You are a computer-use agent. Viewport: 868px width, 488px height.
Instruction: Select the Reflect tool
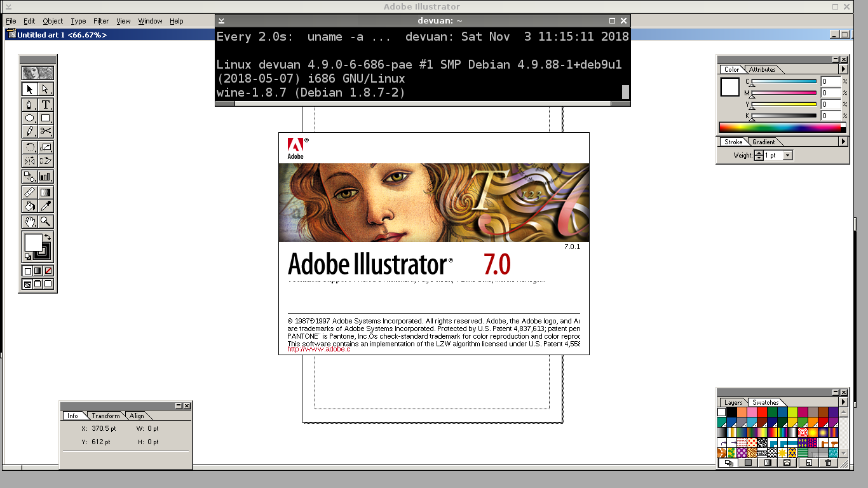[29, 161]
